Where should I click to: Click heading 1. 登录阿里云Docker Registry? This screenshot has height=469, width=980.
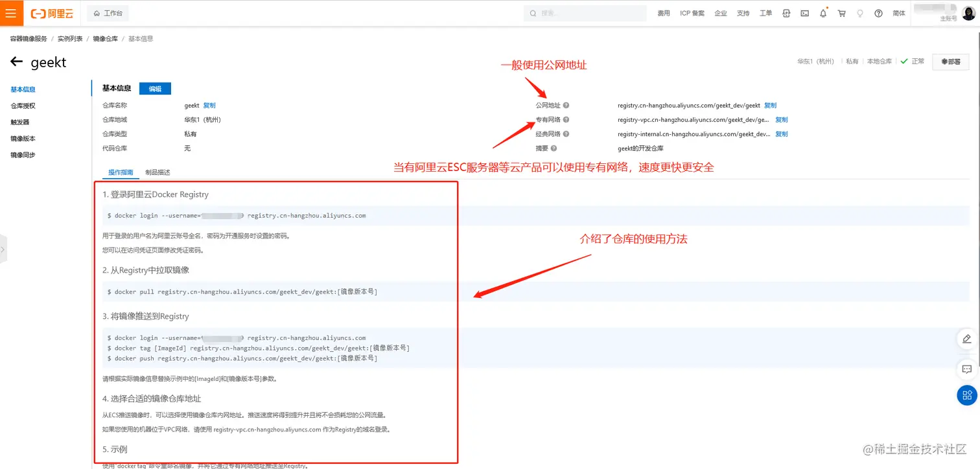(156, 194)
